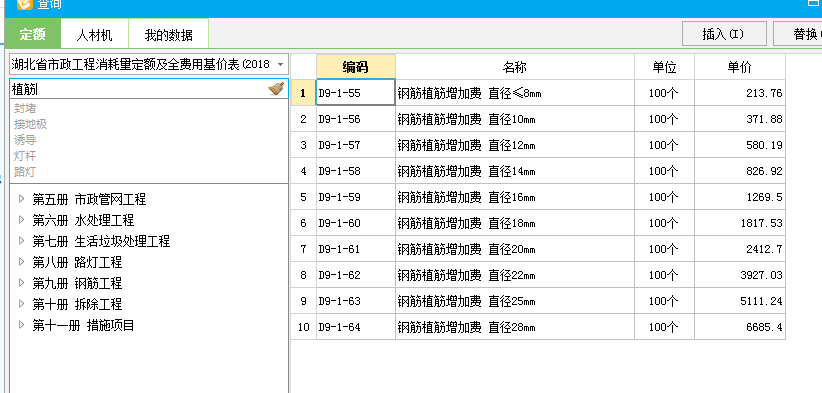
Task: Select the 接地极 search suggestion
Action: coord(30,124)
